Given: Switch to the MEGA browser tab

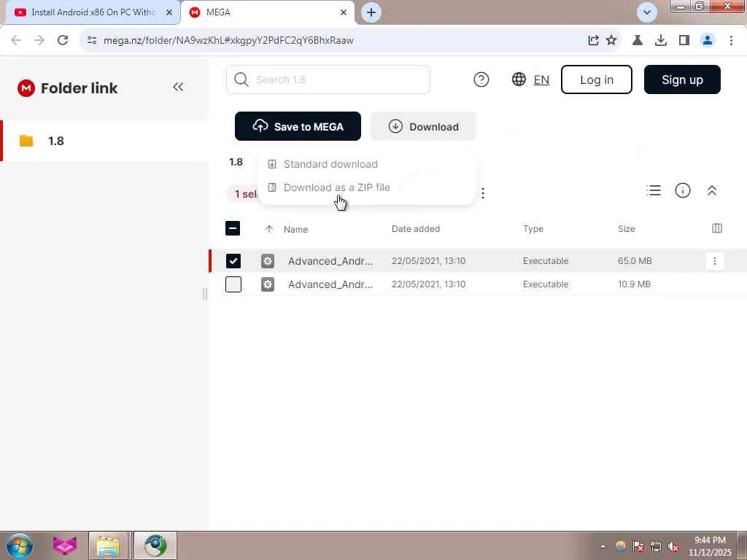Looking at the screenshot, I should [x=268, y=12].
